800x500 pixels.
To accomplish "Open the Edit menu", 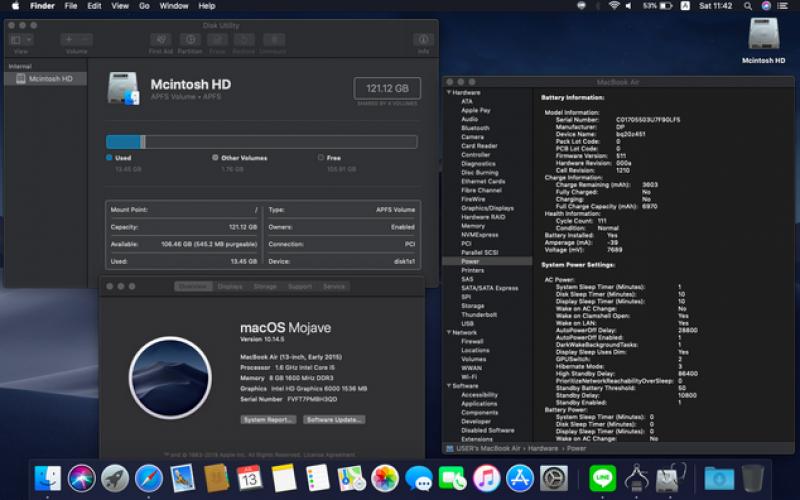I will pos(94,6).
